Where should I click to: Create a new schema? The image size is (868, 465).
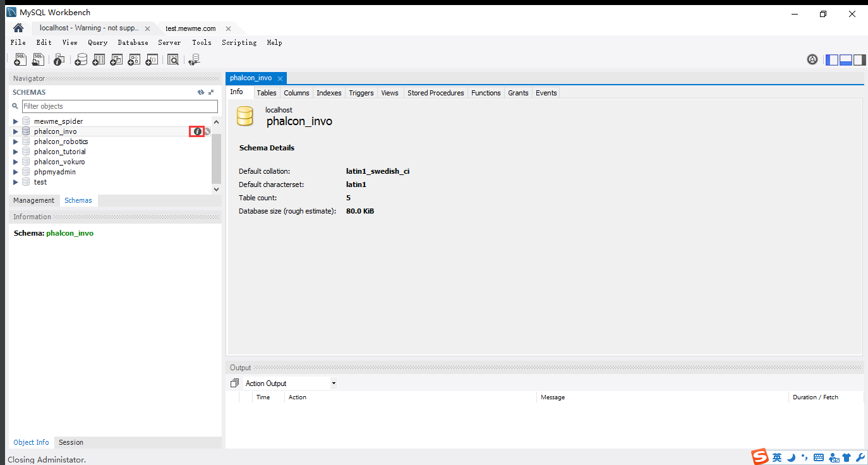coord(81,59)
